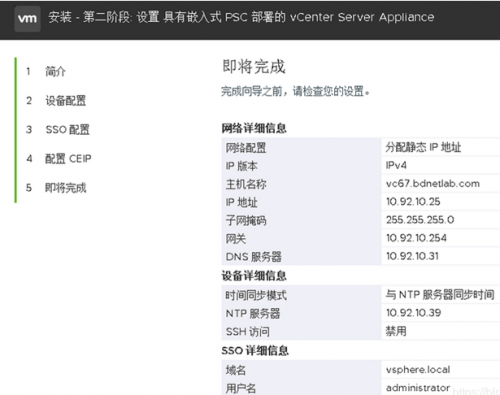The height and width of the screenshot is (395, 500).
Task: Open step 2 设备配置
Action: [66, 100]
